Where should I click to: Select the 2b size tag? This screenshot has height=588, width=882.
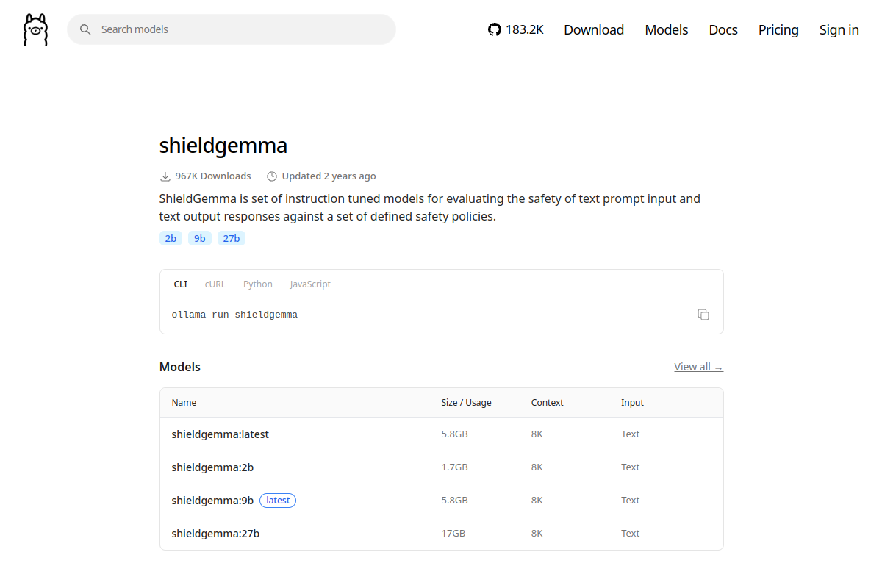click(171, 238)
